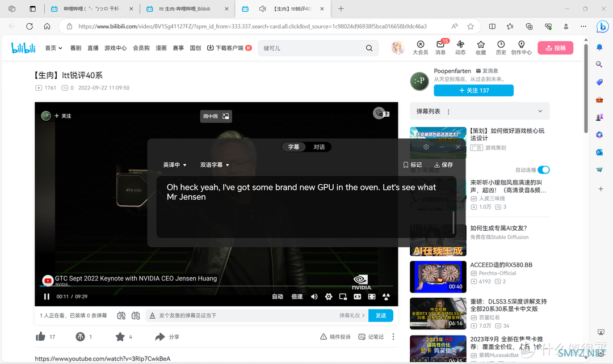Enter fullscreen mode in player
The image size is (613, 364).
coord(386,297)
